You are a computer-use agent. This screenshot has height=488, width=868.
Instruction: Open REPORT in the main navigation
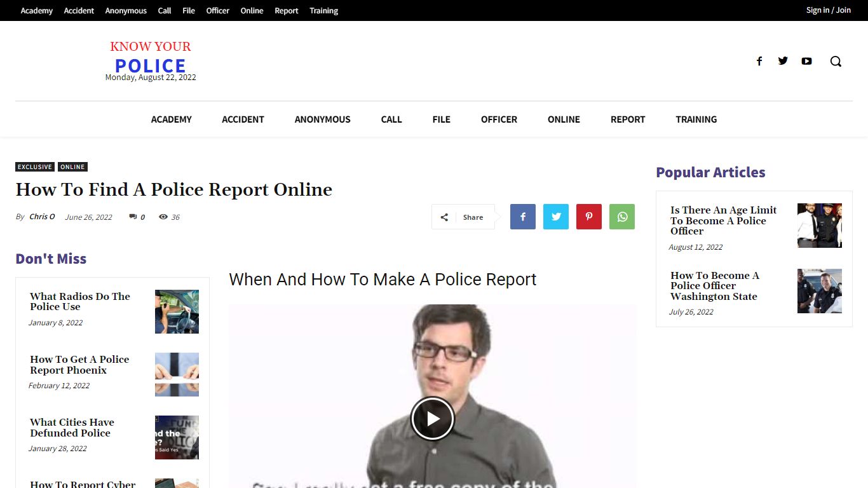[628, 119]
